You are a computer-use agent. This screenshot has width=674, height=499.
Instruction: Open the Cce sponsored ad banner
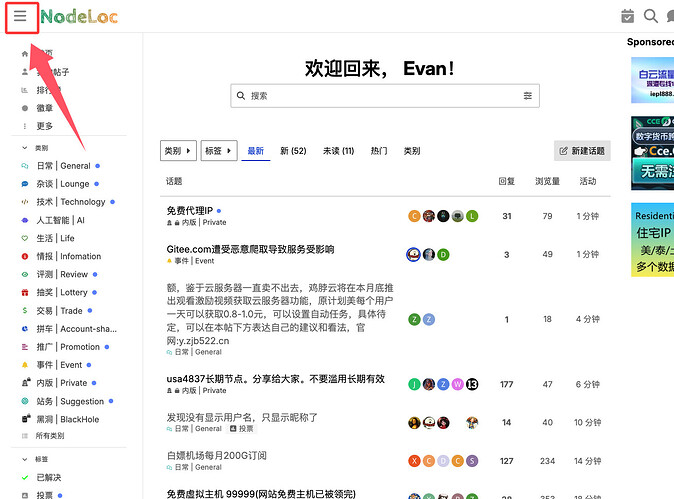[653, 153]
